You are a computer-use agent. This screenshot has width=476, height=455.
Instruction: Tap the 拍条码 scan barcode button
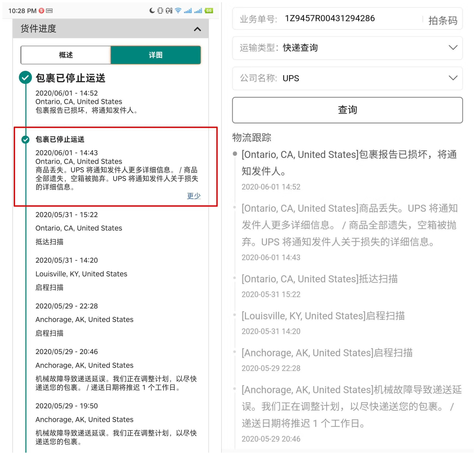pyautogui.click(x=443, y=20)
